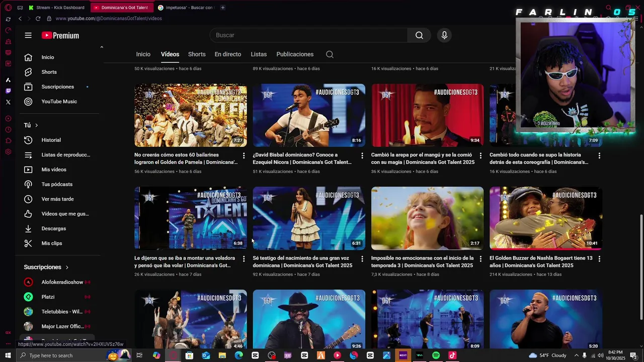Screen dimensions: 644x362
Task: Expand the Suscripciones section chevron
Action: coord(67,267)
